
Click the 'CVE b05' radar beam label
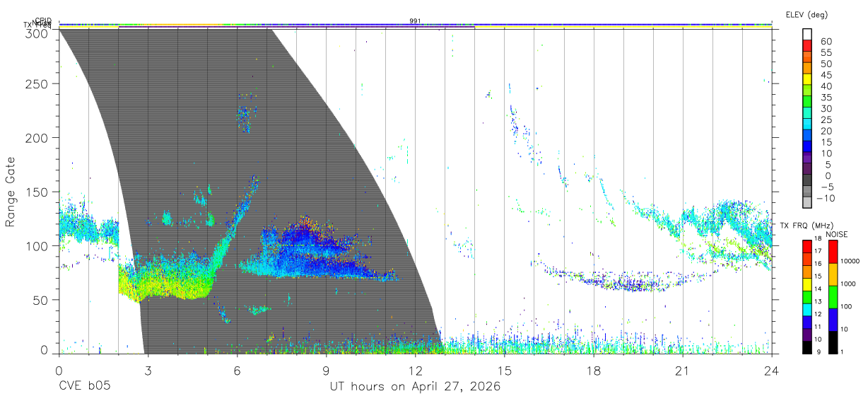(84, 387)
